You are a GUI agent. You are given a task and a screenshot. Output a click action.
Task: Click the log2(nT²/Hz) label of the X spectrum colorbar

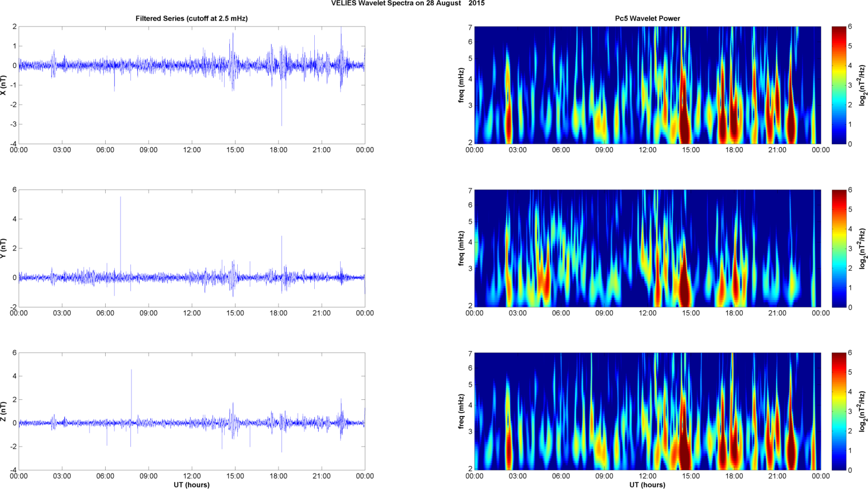[x=862, y=85]
